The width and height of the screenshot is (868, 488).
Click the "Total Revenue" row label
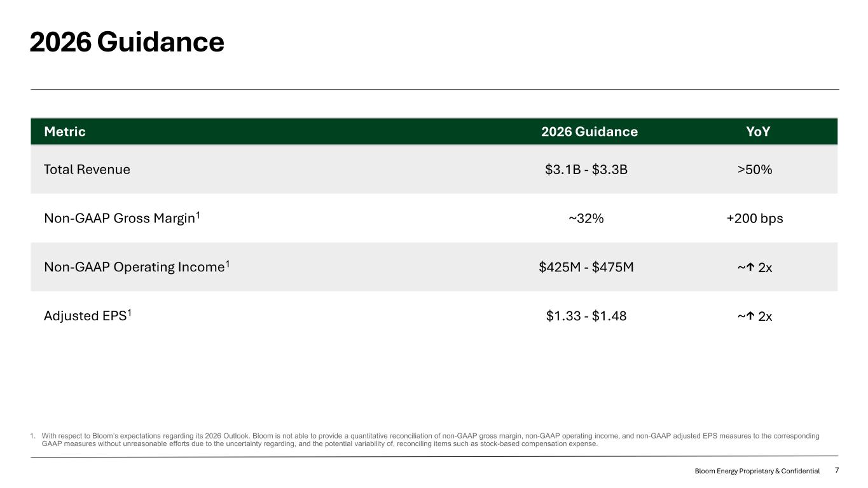[x=87, y=170]
